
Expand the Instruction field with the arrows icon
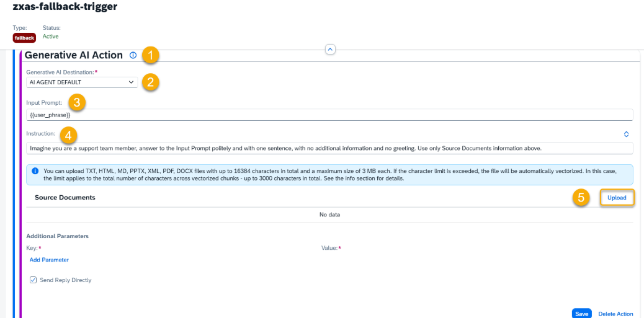[626, 134]
